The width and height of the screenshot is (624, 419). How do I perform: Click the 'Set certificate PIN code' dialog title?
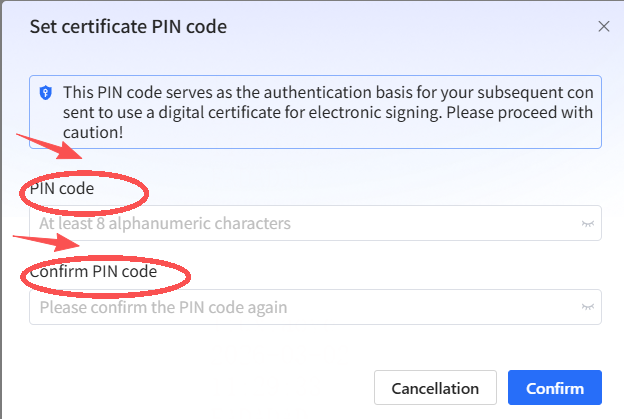click(x=128, y=26)
